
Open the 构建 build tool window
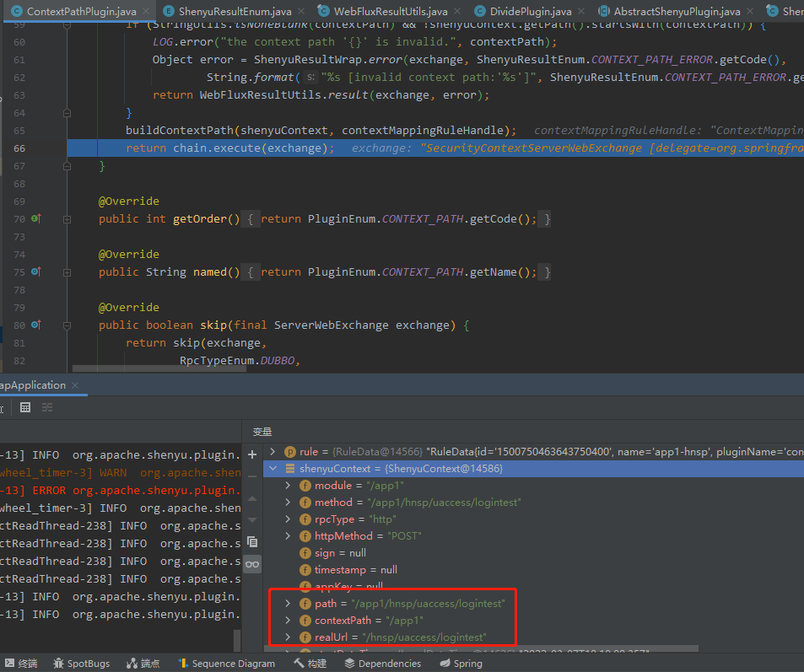(310, 664)
